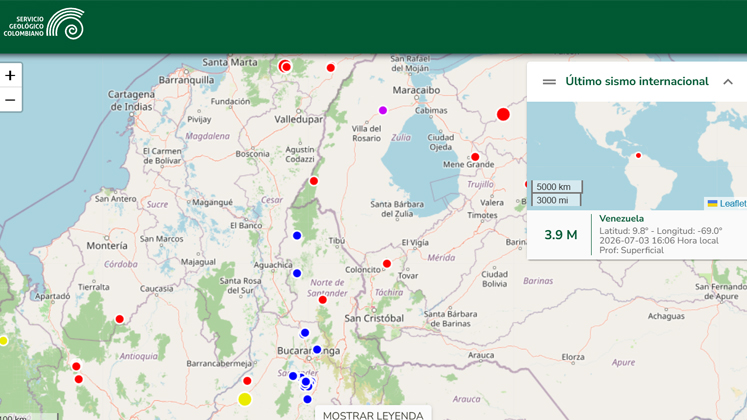Click the 3.9 M magnitude value
747x420 pixels.
coord(561,235)
